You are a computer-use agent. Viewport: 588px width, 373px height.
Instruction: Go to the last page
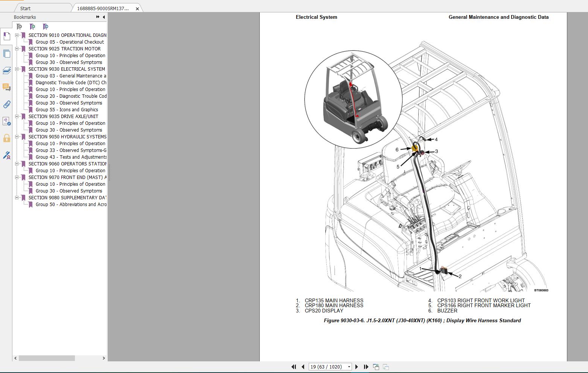tap(366, 367)
